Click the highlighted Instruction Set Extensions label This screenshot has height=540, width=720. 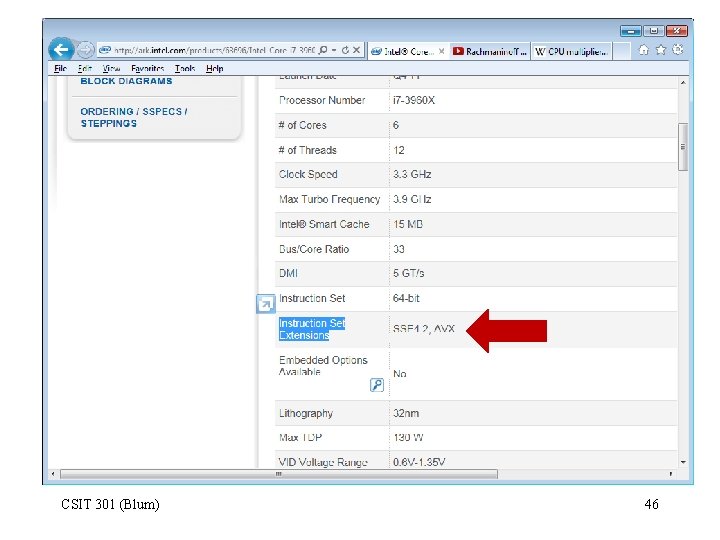click(312, 329)
